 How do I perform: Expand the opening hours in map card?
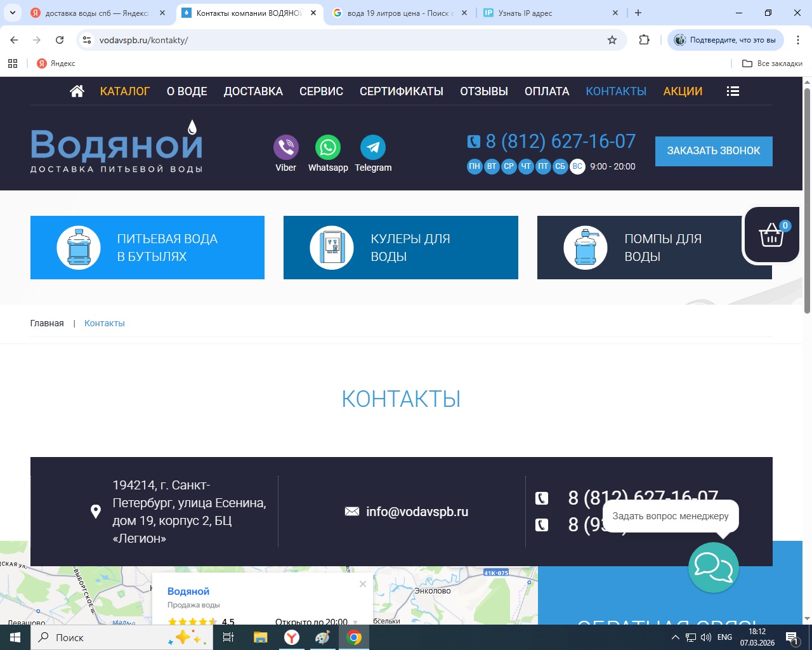(x=355, y=622)
